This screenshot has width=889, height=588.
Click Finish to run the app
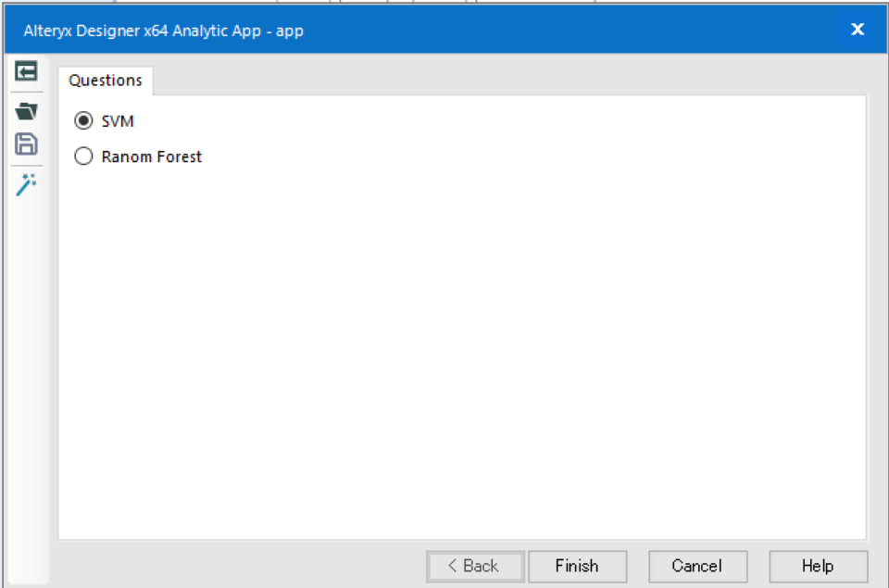[x=577, y=566]
